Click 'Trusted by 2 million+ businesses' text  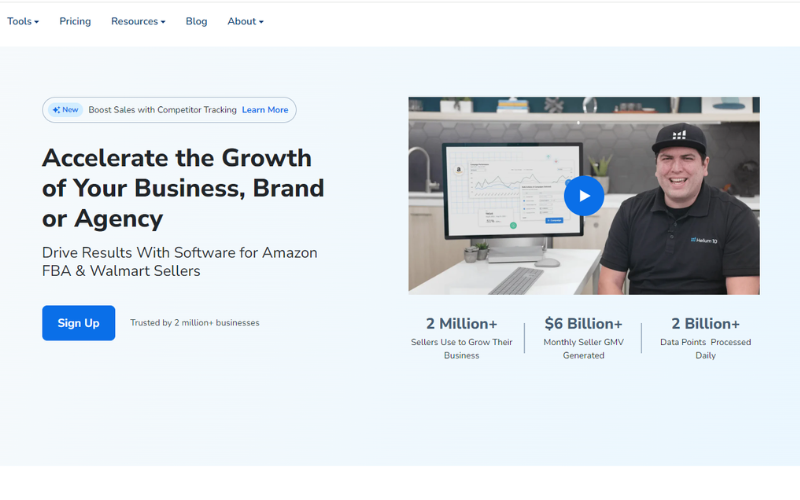(x=194, y=323)
